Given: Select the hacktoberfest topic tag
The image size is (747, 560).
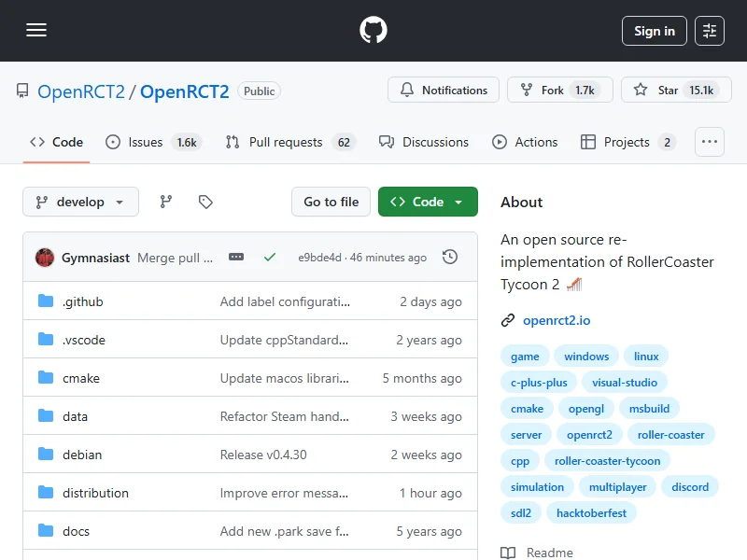Looking at the screenshot, I should 592,512.
